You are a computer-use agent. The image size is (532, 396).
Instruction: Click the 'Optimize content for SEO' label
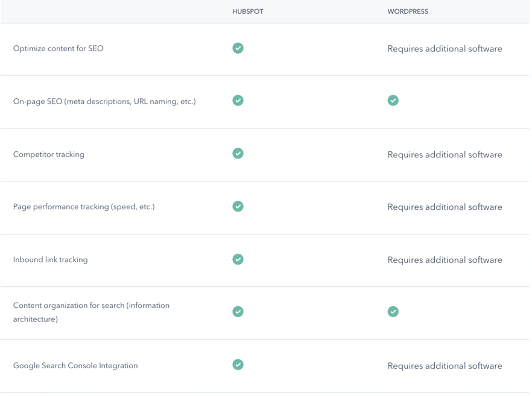point(59,48)
